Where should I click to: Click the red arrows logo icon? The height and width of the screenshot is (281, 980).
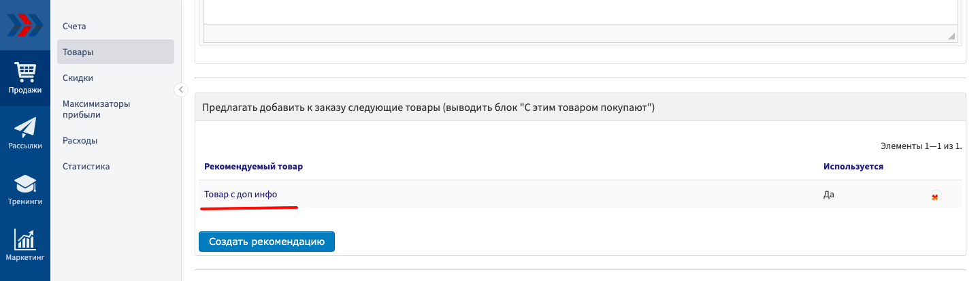[25, 24]
